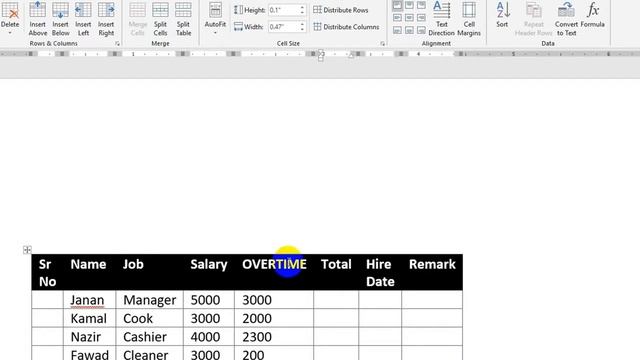This screenshot has width=640, height=360.
Task: Click the Name header cell
Action: click(89, 273)
